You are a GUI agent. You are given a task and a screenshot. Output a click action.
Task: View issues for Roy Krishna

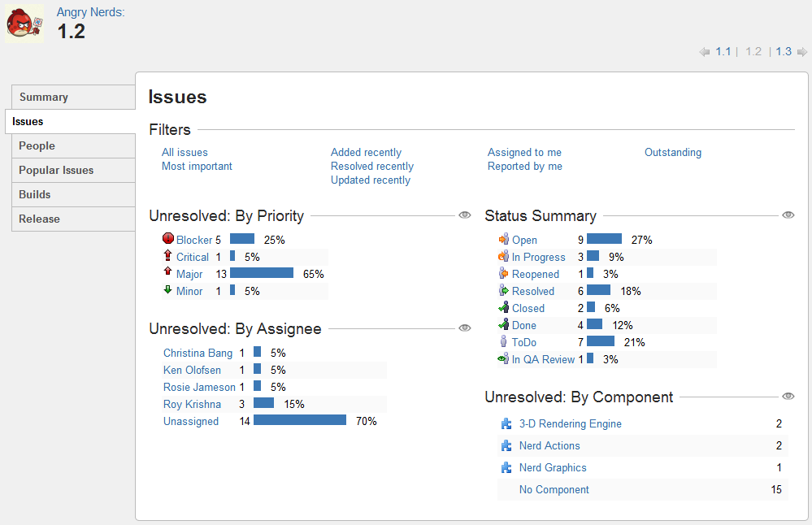click(x=192, y=405)
